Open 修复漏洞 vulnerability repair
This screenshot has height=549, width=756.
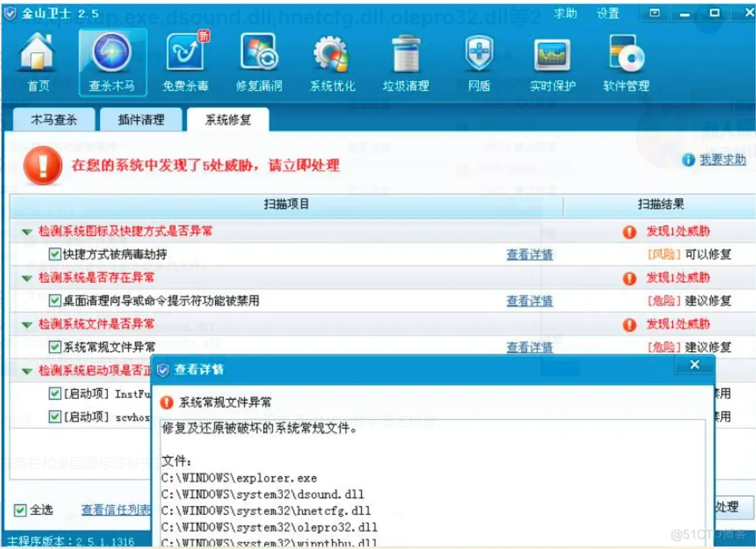pos(259,61)
